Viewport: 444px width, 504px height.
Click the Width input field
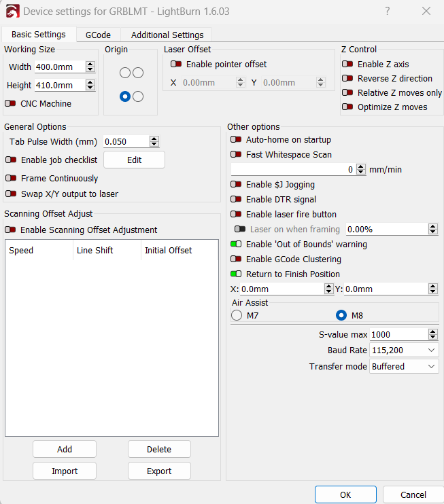click(60, 67)
